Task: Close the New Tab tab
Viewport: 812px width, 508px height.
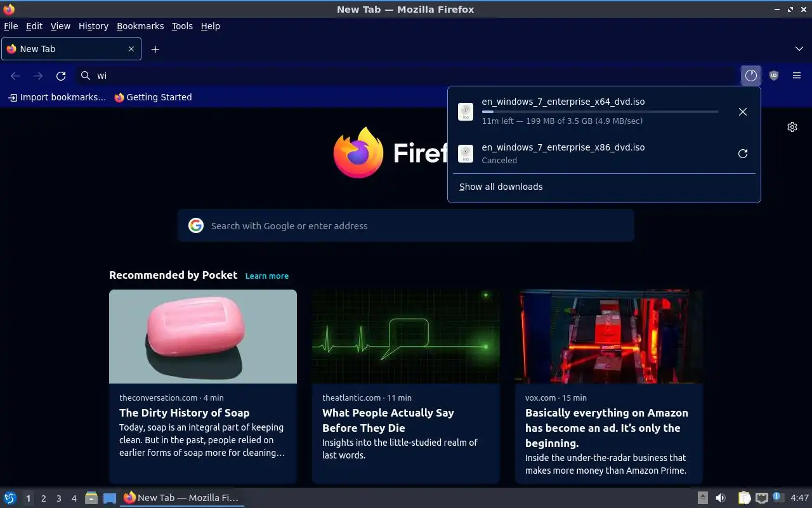Action: pos(131,49)
